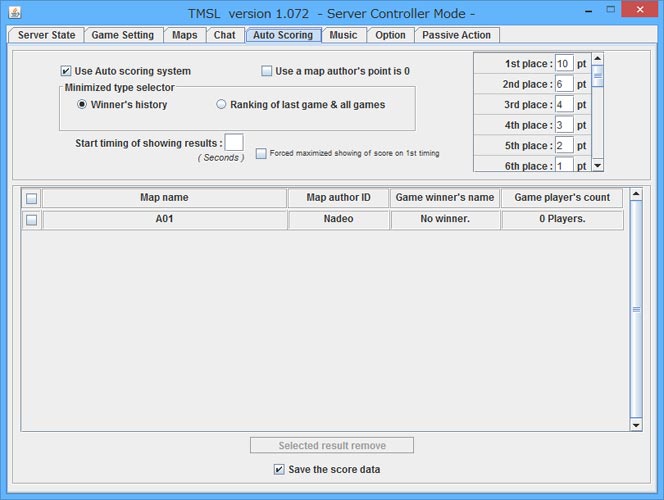
Task: Select the Winner's history radio button
Action: [82, 104]
